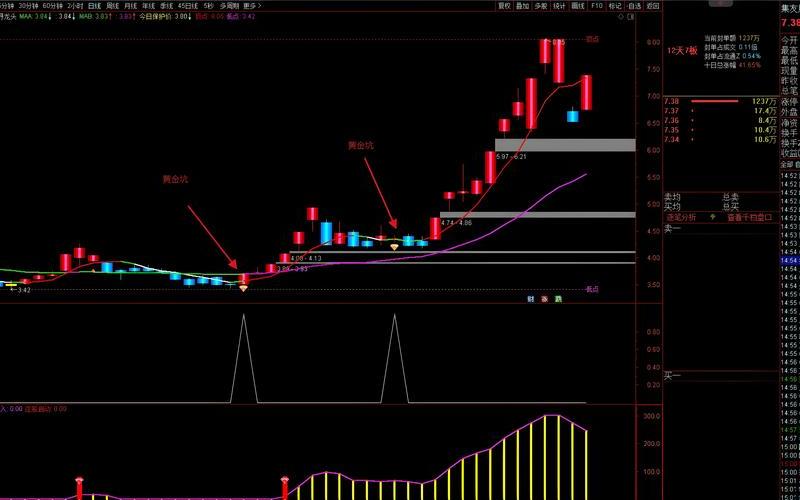
Task: Expand the 更多 periods arrow
Action: pyautogui.click(x=253, y=6)
